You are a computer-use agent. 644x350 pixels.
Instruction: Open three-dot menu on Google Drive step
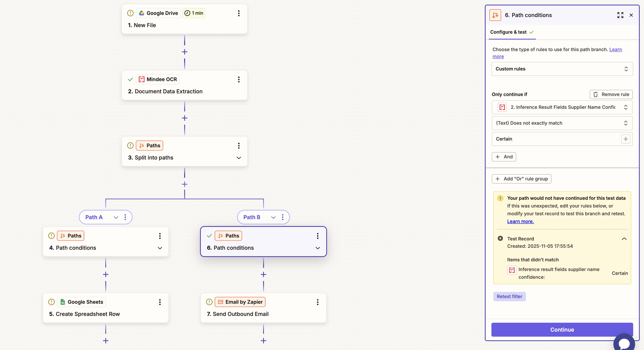[x=239, y=13]
